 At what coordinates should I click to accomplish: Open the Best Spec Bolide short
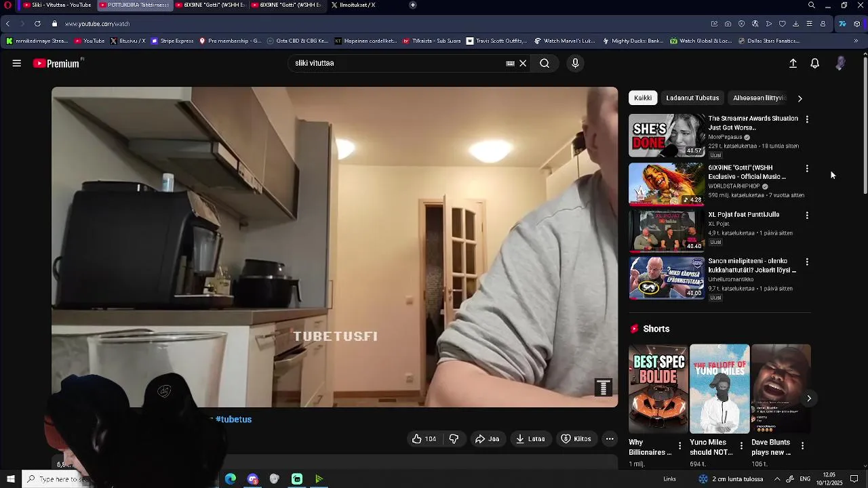tap(658, 388)
